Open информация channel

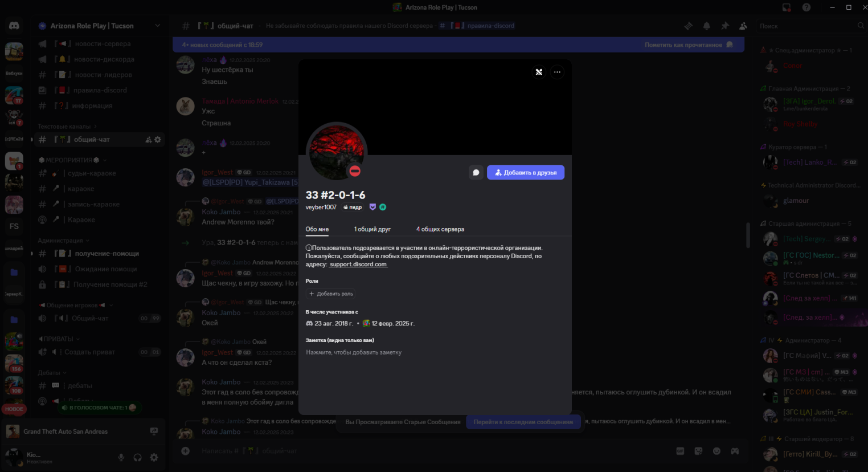[100, 105]
